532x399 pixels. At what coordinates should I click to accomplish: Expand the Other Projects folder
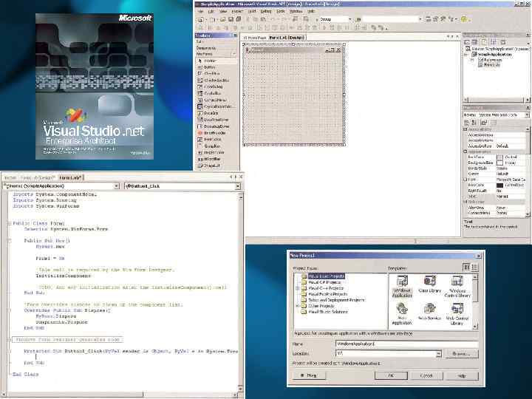pyautogui.click(x=298, y=306)
